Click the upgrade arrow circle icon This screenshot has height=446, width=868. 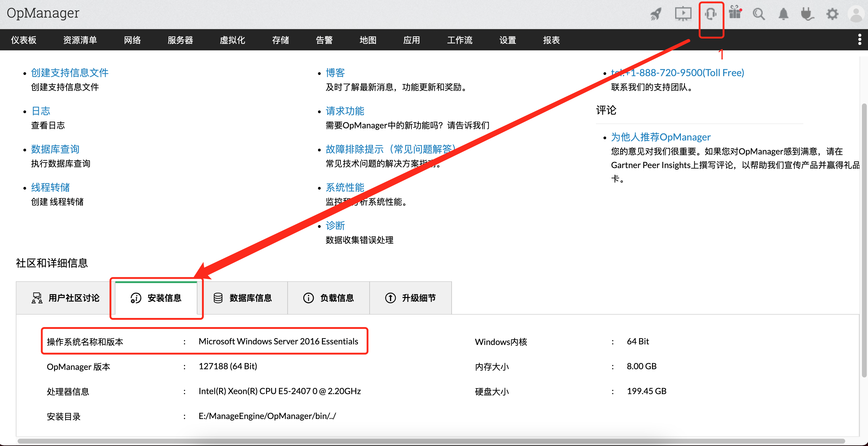point(390,298)
